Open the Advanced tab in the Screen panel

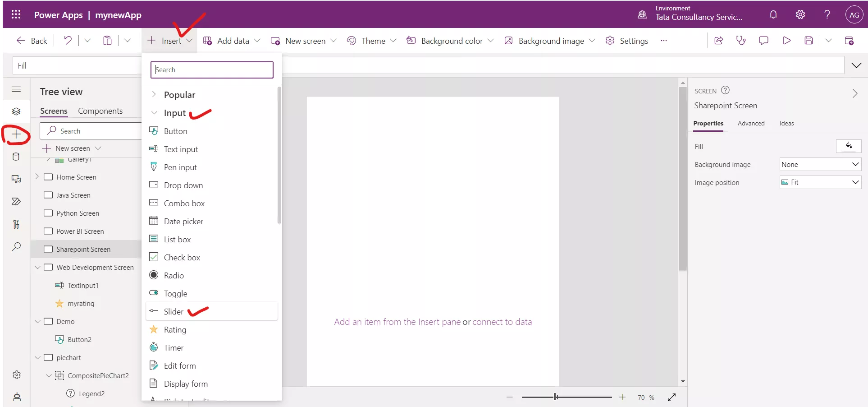[x=751, y=123]
